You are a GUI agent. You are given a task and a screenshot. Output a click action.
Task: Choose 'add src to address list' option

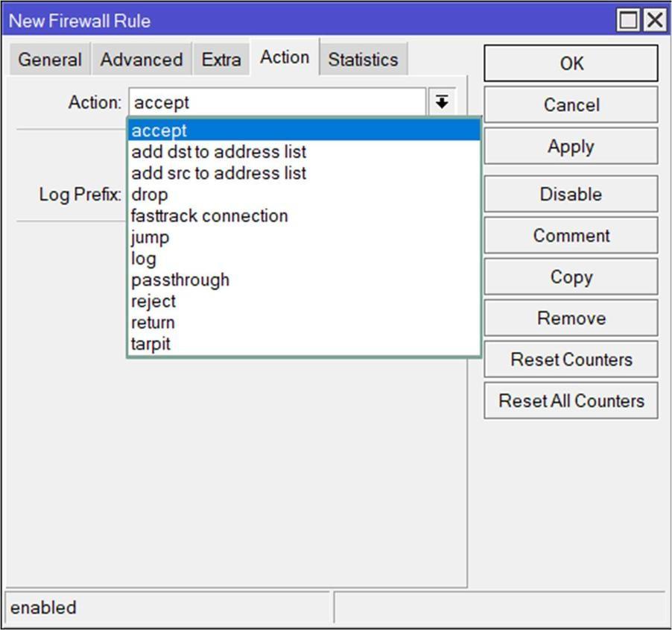coord(218,173)
